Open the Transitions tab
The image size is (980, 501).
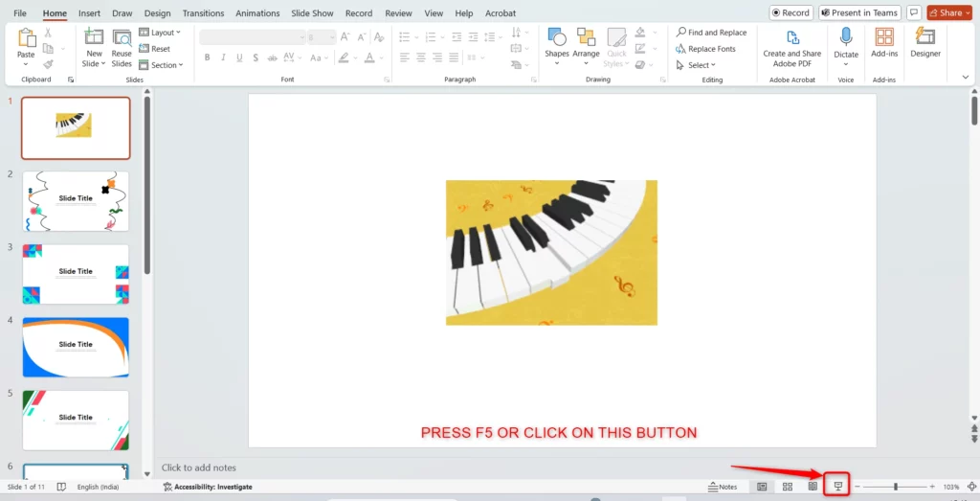[203, 13]
